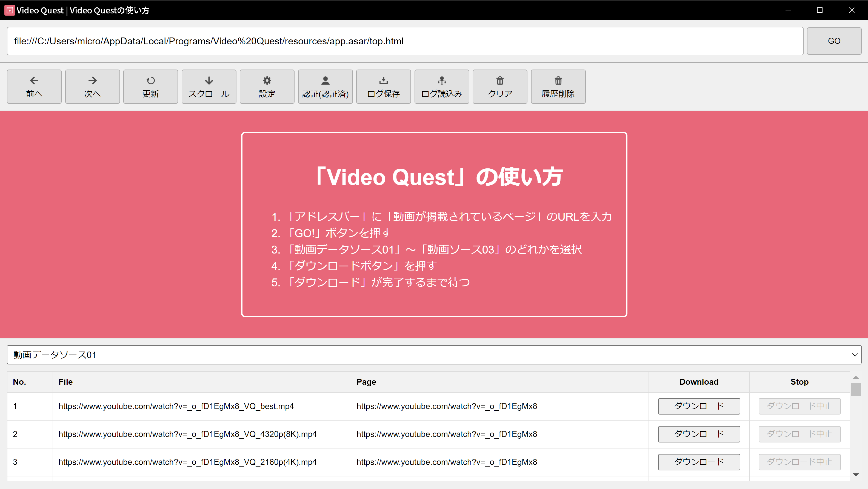868x489 pixels.
Task: Click the File column header
Action: [201, 382]
